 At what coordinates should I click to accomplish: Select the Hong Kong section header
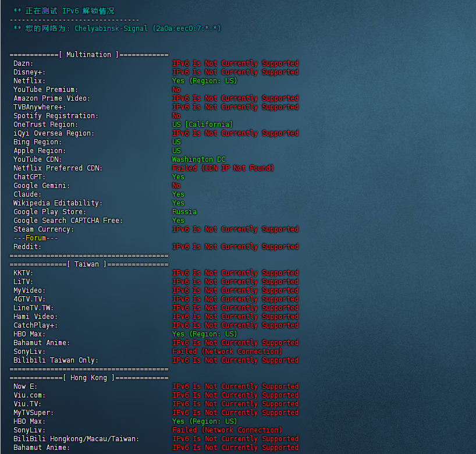[x=89, y=378]
